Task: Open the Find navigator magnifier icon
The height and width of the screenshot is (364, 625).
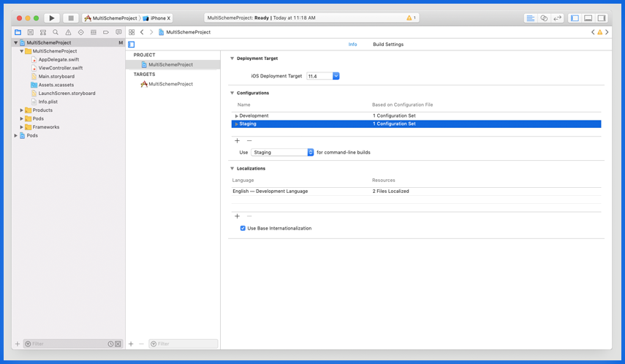Action: (56, 32)
